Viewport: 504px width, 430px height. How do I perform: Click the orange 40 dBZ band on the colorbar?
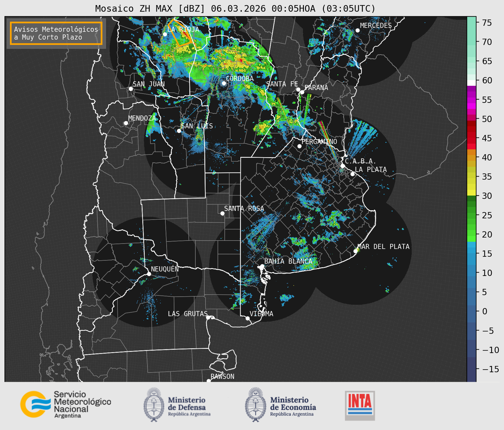point(471,158)
